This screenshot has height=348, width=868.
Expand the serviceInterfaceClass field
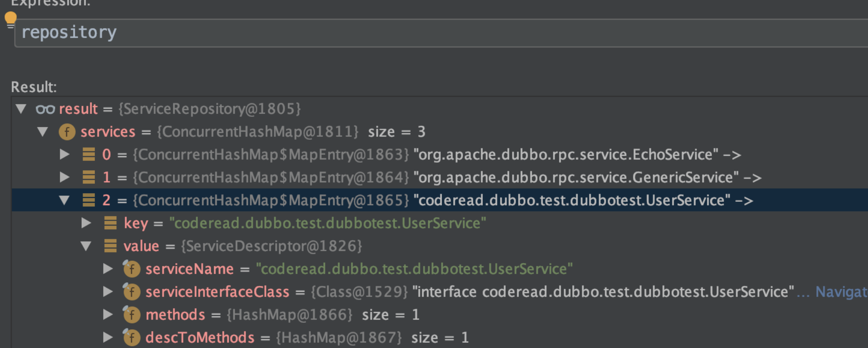[108, 291]
